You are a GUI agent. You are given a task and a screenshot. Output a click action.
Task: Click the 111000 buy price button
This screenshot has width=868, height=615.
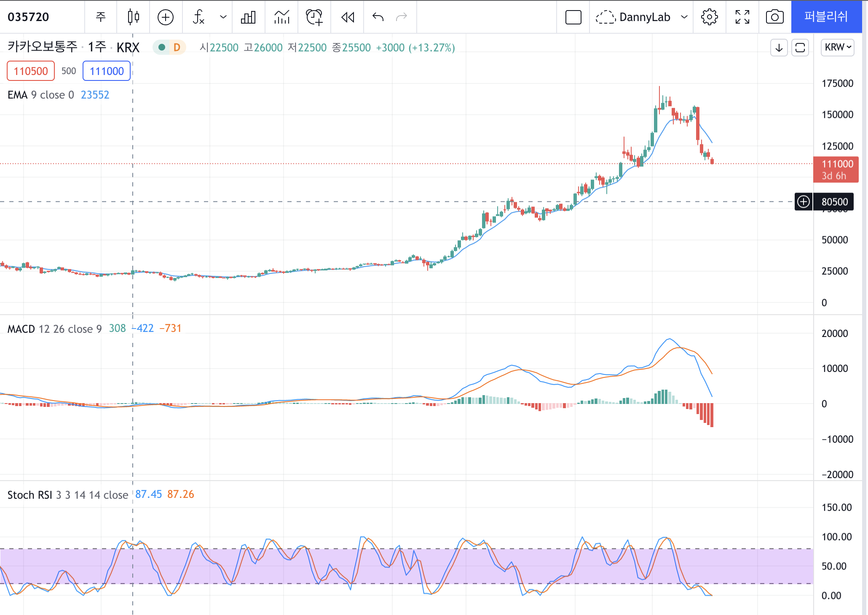tap(107, 71)
